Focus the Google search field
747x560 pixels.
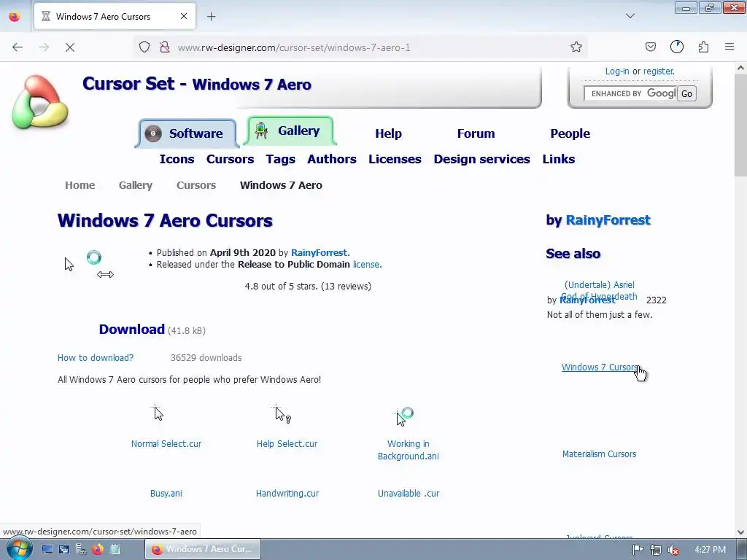click(x=630, y=93)
